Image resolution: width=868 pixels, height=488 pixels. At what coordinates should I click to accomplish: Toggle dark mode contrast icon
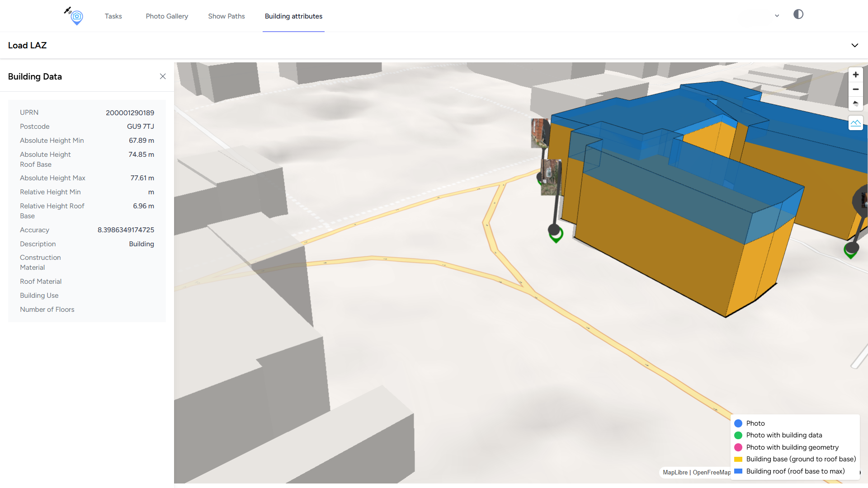[798, 14]
